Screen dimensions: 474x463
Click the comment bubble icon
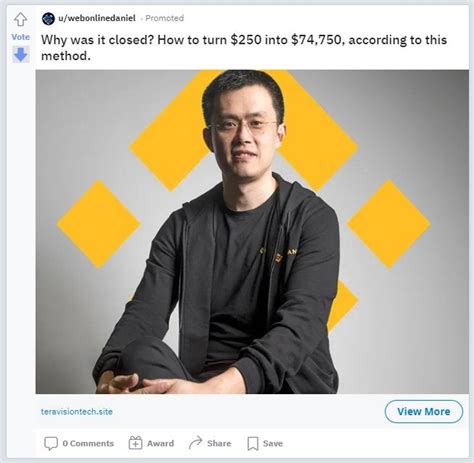point(51,443)
